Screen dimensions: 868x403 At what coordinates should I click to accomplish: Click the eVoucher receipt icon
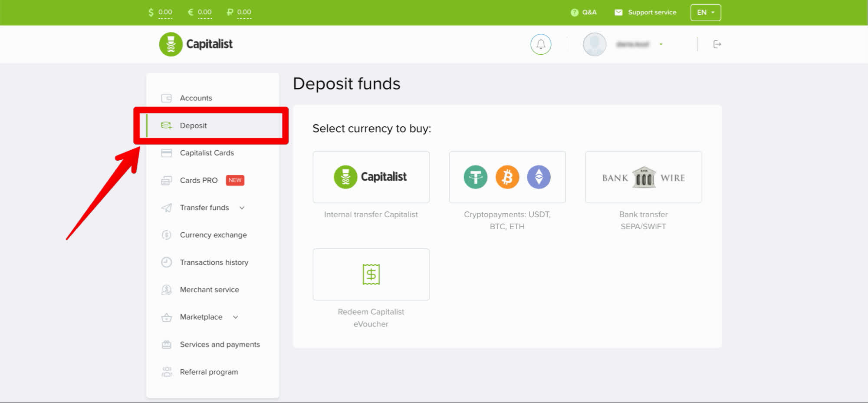tap(371, 274)
